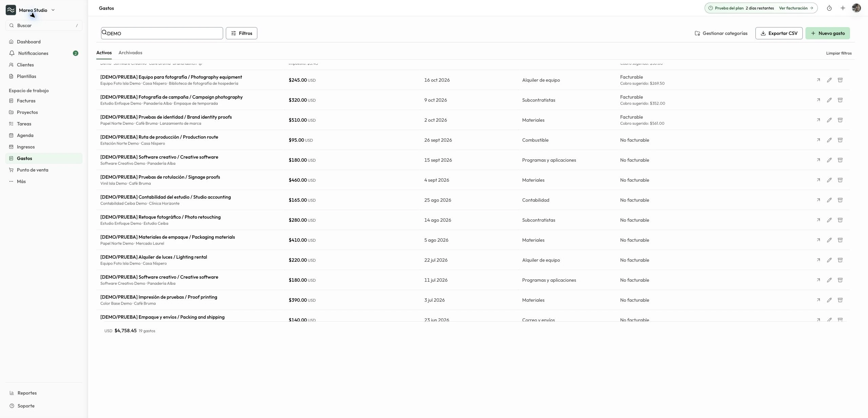This screenshot has height=418, width=868.
Task: Click the sidebar Buscar search field
Action: [x=44, y=25]
